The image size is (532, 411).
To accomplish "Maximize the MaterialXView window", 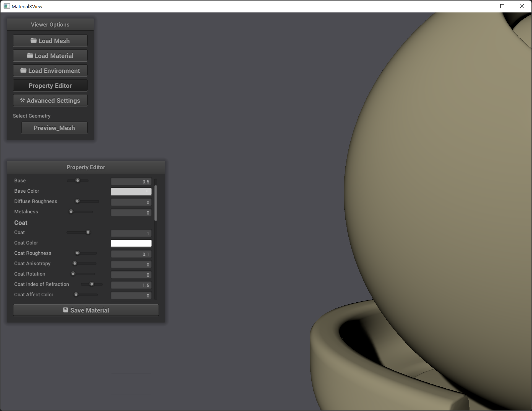I will (502, 6).
